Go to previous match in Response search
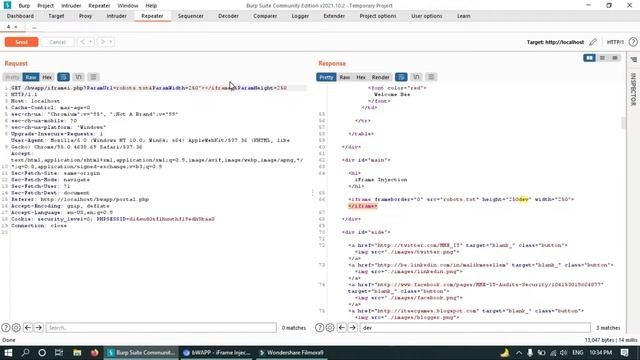This screenshot has width=640, height=360. click(342, 327)
